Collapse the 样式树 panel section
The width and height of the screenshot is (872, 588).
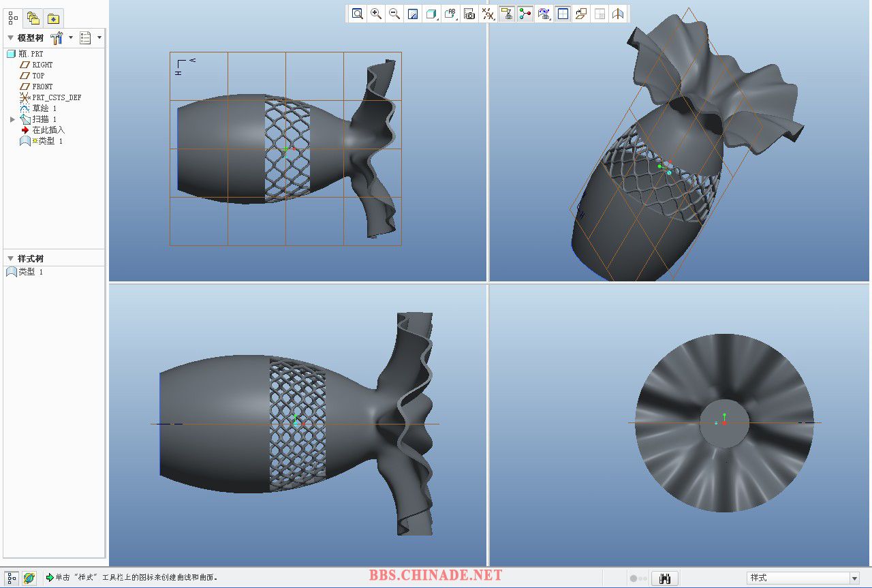pyautogui.click(x=10, y=259)
